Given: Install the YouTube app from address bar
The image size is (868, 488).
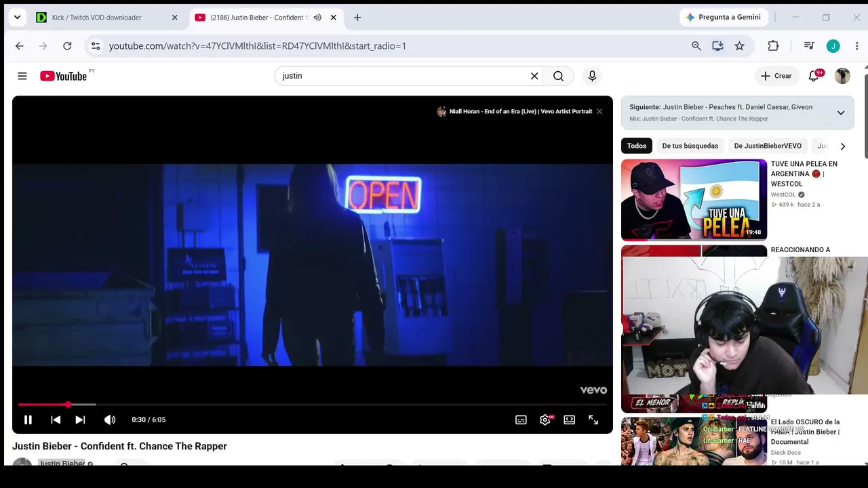Looking at the screenshot, I should pyautogui.click(x=717, y=46).
